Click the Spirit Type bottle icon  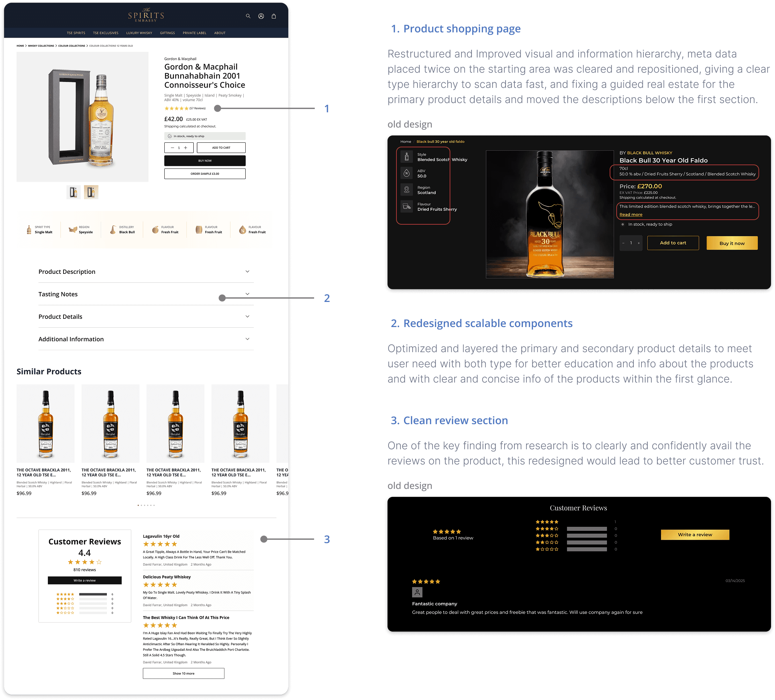pos(29,230)
